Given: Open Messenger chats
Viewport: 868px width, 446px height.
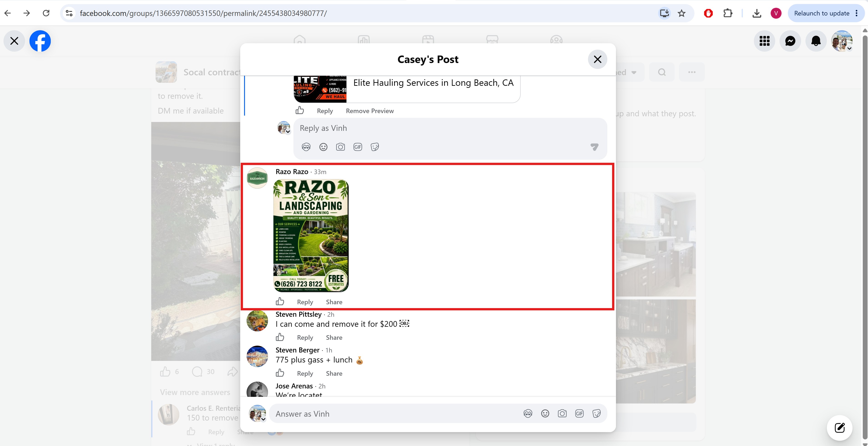Looking at the screenshot, I should pyautogui.click(x=790, y=41).
